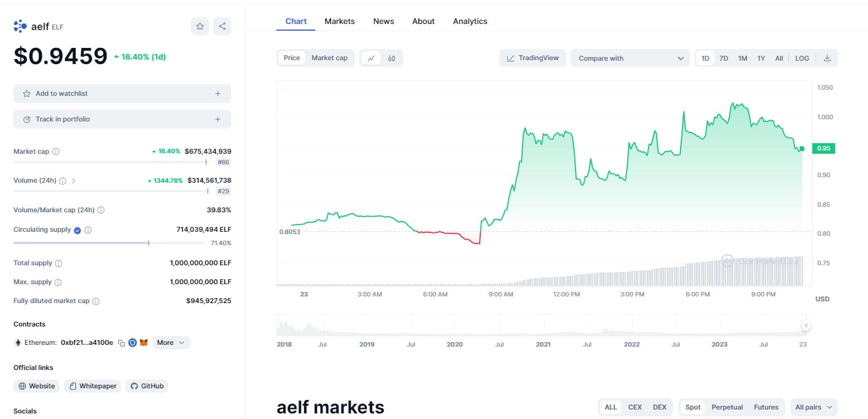Open the Compare with dropdown
The height and width of the screenshot is (419, 868).
click(x=630, y=58)
